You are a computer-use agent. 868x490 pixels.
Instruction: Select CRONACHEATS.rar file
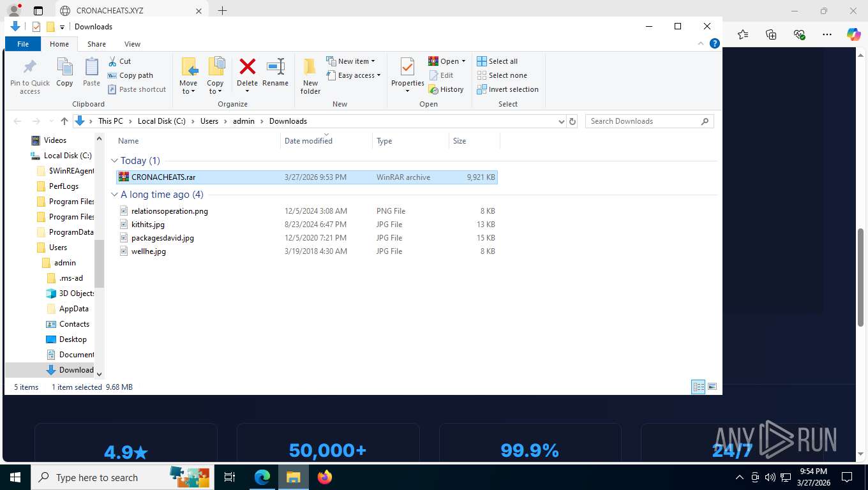306,177
